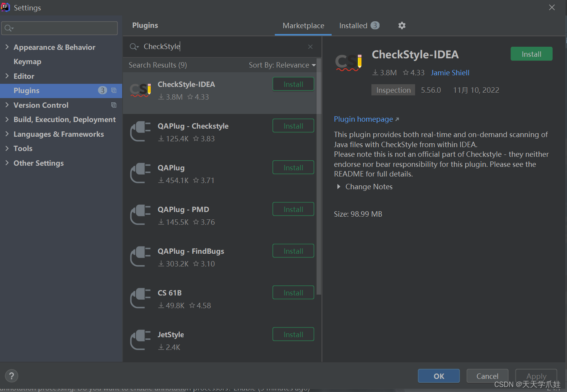Click the OK button
This screenshot has height=392, width=567.
pos(439,376)
